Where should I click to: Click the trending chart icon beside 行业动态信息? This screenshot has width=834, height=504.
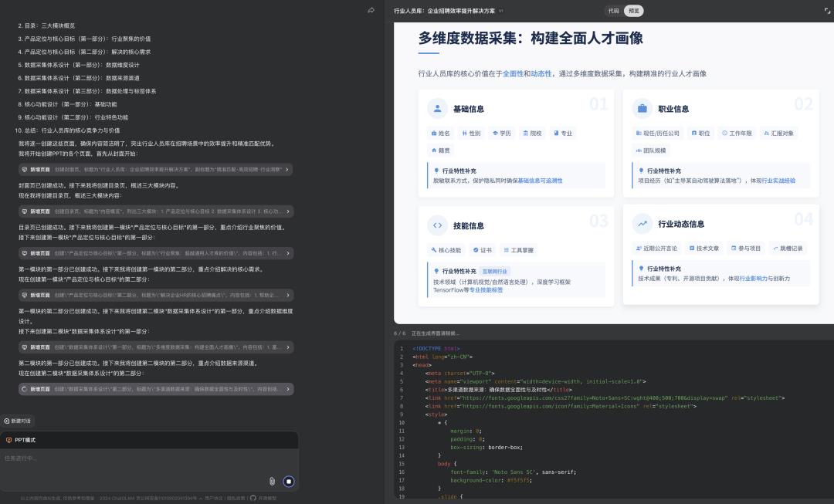coord(642,224)
